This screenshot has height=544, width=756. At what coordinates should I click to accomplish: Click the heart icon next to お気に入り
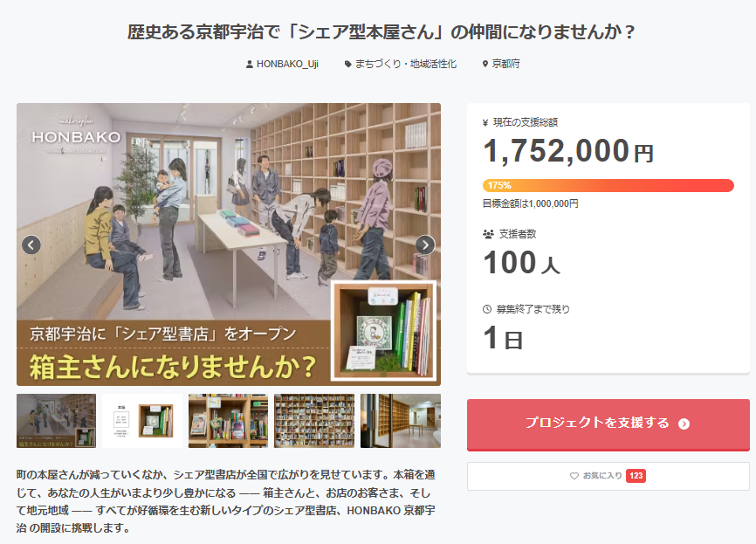click(574, 476)
